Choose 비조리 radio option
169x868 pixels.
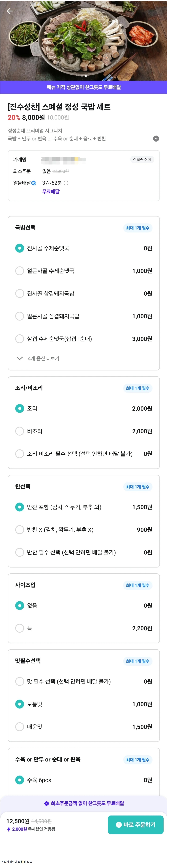point(84,436)
